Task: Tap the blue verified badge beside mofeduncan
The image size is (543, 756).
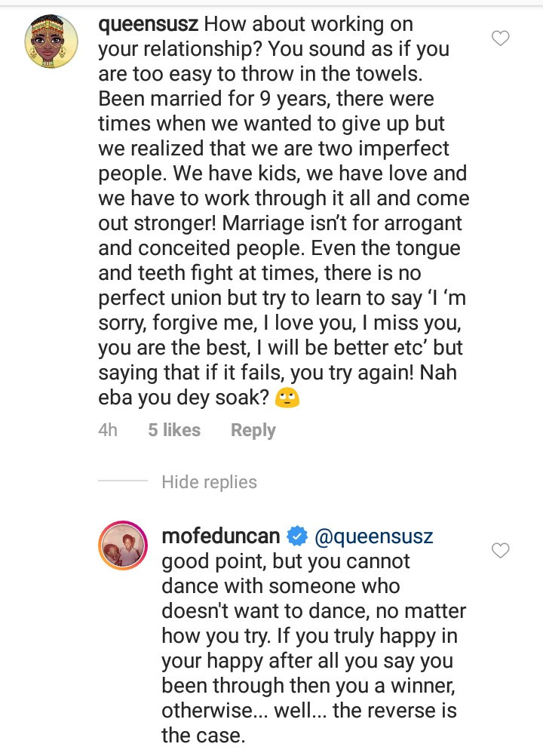Action: 298,536
